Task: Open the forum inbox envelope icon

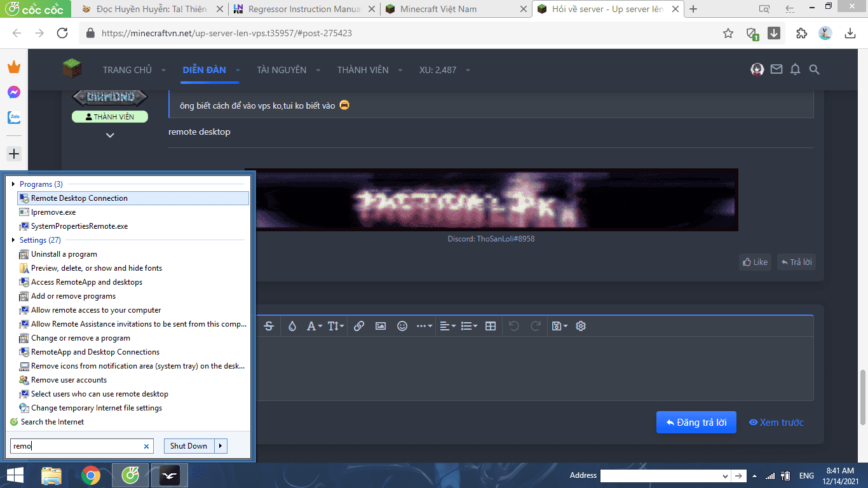Action: click(x=776, y=70)
